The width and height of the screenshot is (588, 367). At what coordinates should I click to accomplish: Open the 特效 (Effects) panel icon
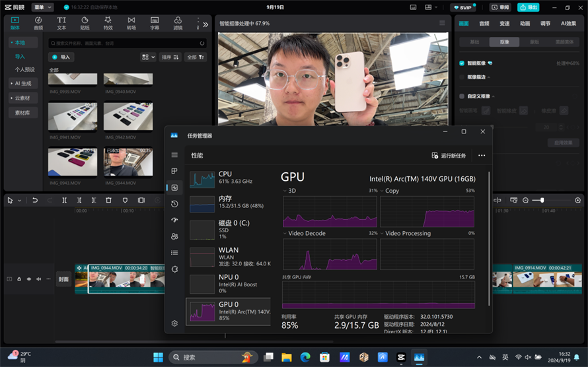pyautogui.click(x=108, y=23)
